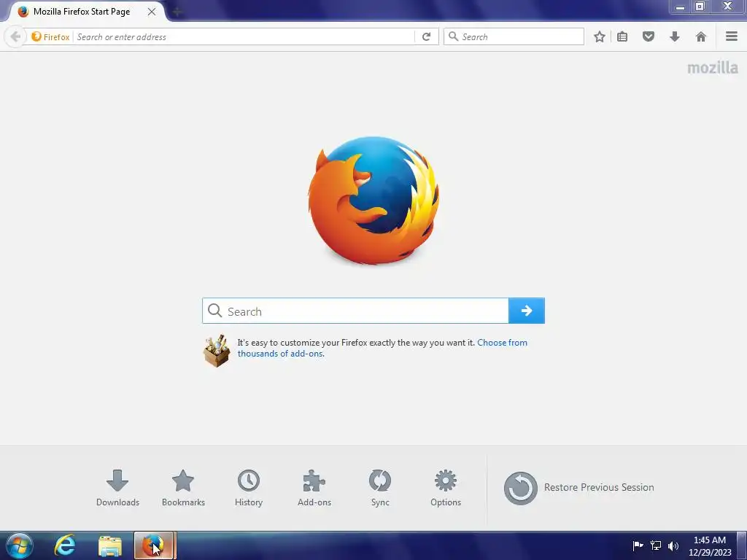
Task: Click the back navigation arrow
Action: (15, 36)
